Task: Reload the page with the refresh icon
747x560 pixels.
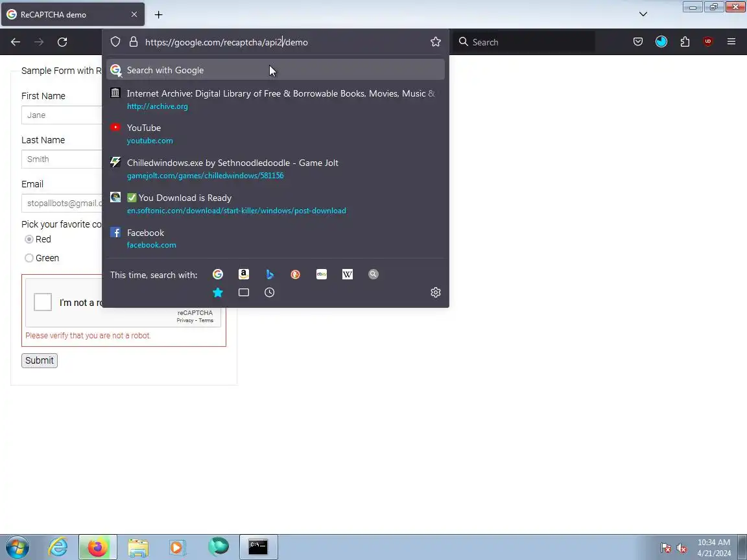Action: pos(62,42)
